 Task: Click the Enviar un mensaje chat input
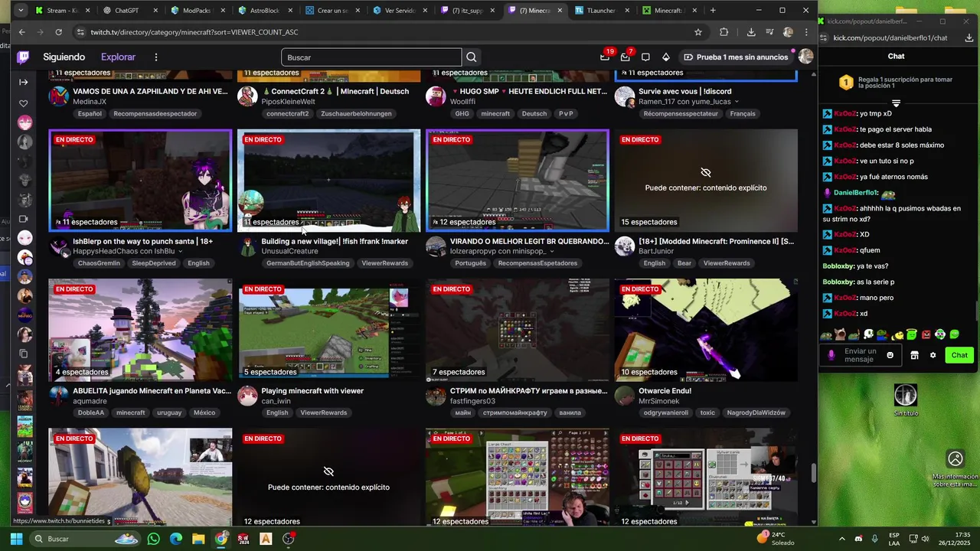pos(860,355)
